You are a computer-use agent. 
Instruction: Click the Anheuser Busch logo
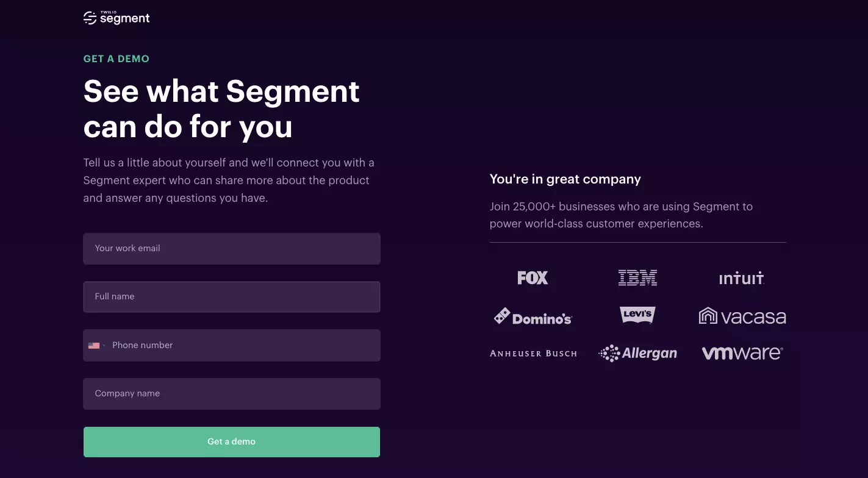533,354
